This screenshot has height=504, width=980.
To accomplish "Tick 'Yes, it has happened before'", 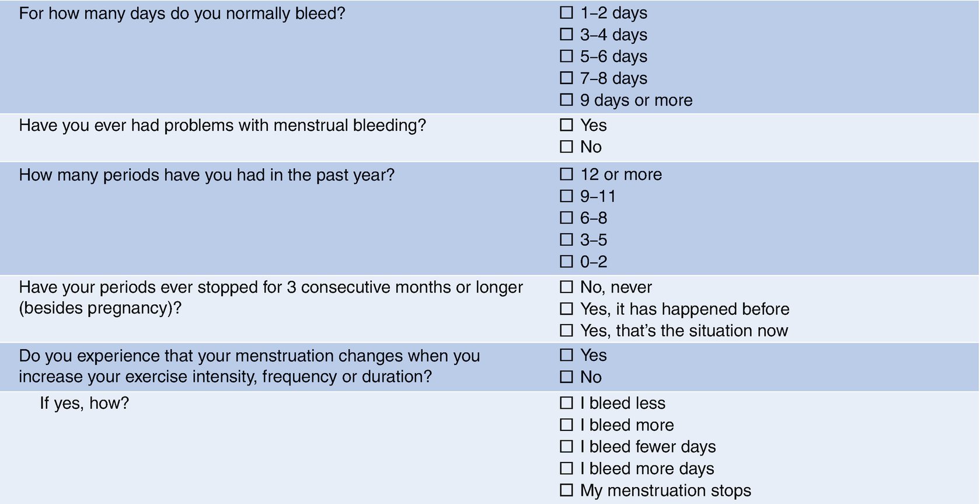I will click(566, 308).
